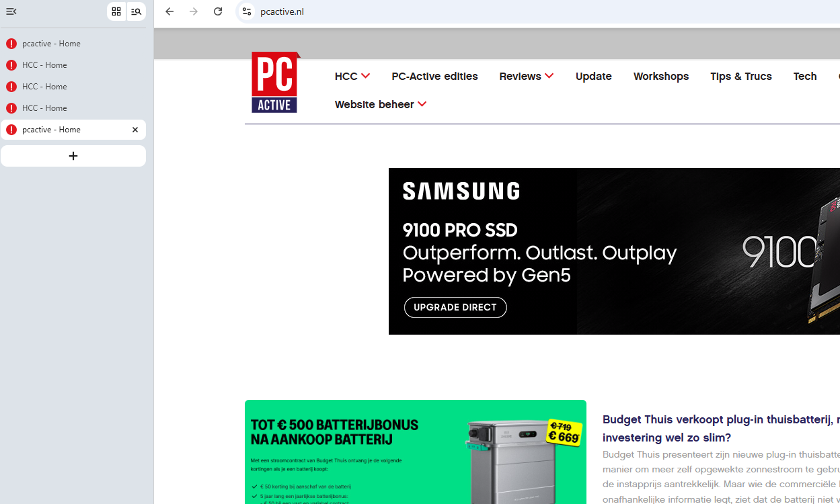Screen dimensions: 840x504
Task: Switch to the first HCC - Home tab
Action: [x=73, y=65]
